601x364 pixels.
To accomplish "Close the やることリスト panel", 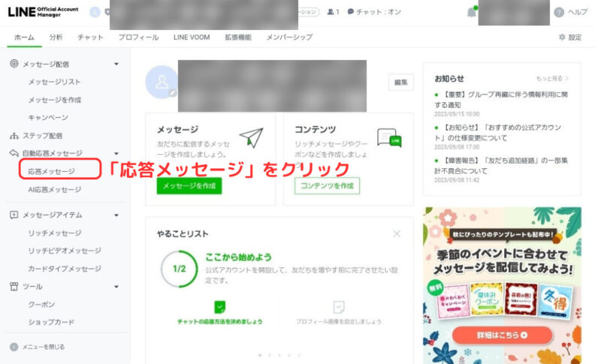I will 397,233.
